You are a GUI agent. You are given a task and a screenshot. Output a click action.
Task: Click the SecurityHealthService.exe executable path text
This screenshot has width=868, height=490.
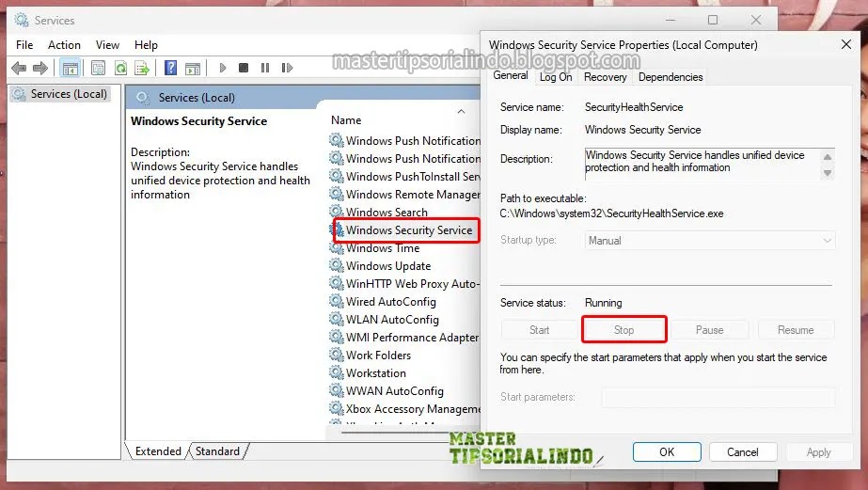pos(611,213)
